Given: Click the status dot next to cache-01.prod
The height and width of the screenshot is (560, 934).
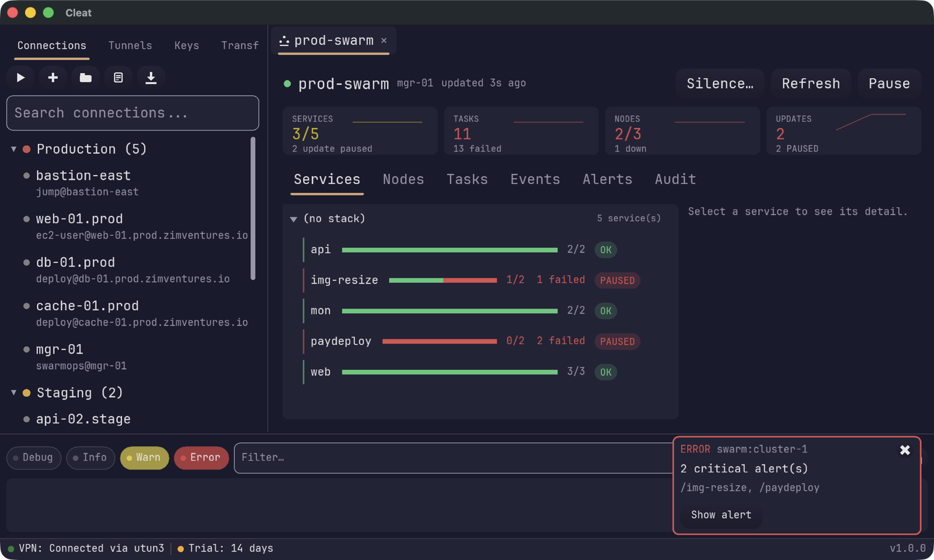Looking at the screenshot, I should click(x=26, y=306).
